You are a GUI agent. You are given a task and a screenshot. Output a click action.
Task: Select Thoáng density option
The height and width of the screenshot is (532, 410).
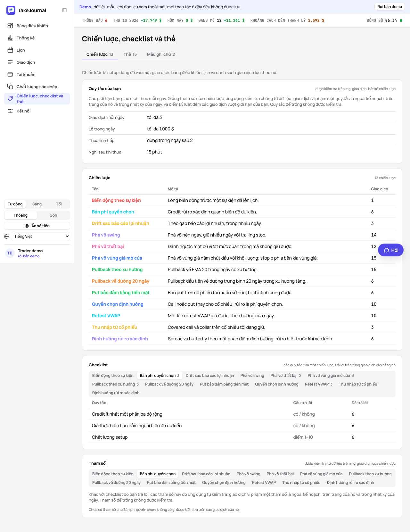pos(20,215)
